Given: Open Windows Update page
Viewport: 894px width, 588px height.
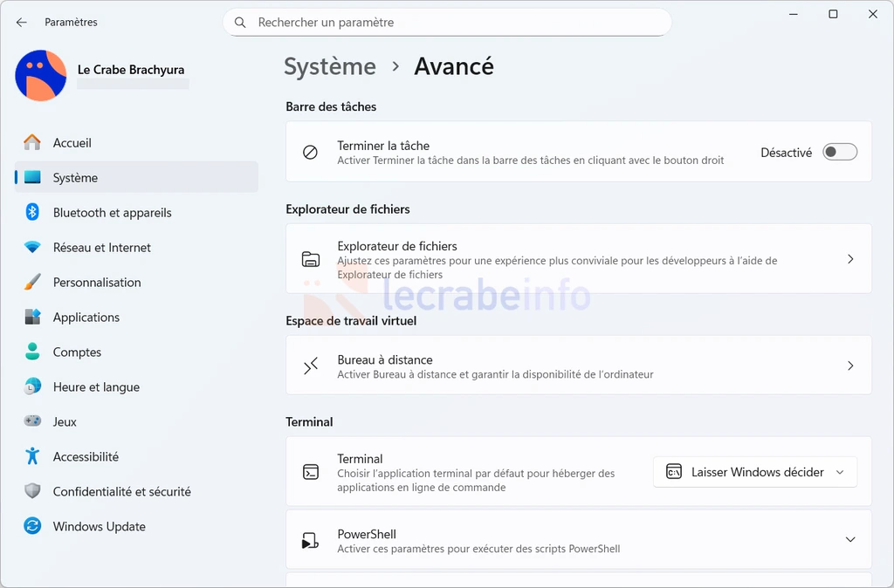Looking at the screenshot, I should pos(136,526).
